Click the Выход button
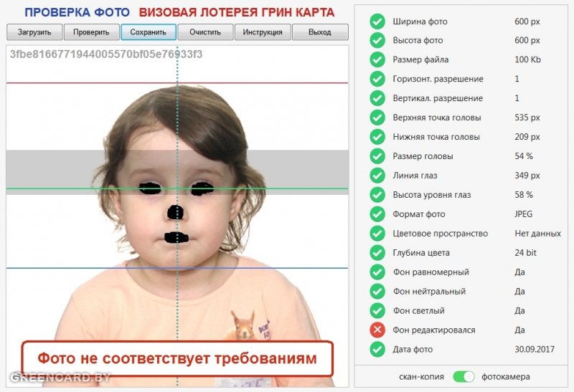The image size is (574, 392). [x=320, y=32]
